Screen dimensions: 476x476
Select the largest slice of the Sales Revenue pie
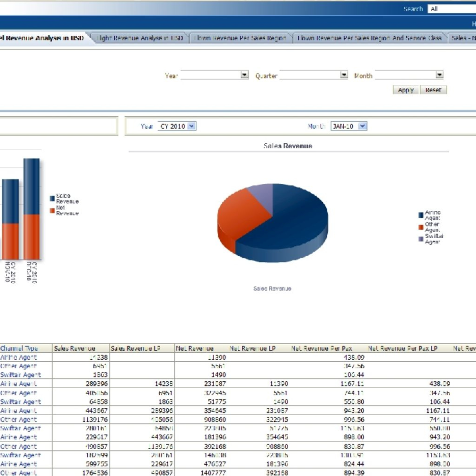[x=299, y=221]
